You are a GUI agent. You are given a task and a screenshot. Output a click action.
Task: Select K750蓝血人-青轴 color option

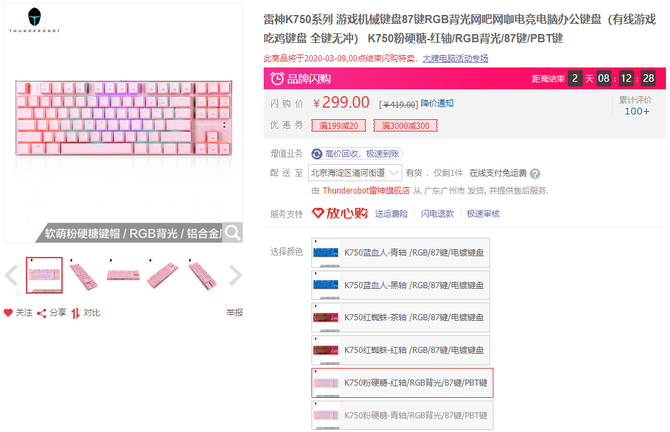[x=400, y=253]
